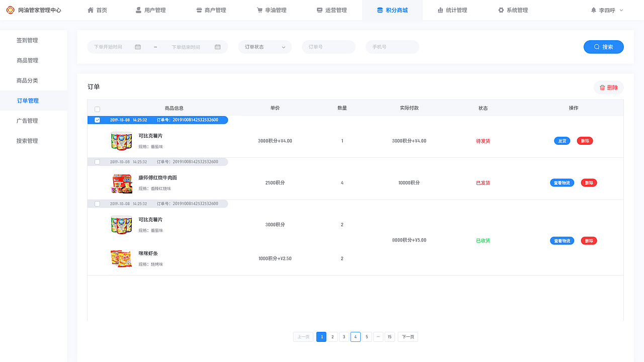Viewport: 644px width, 362px height.
Task: Click the 咪咪虾条 product thumbnail
Action: [x=121, y=258]
